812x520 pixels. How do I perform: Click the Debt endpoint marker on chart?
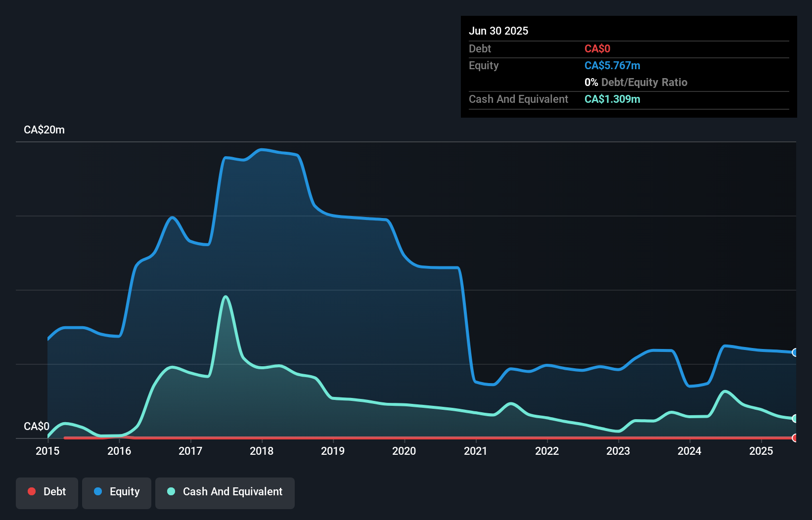(795, 438)
